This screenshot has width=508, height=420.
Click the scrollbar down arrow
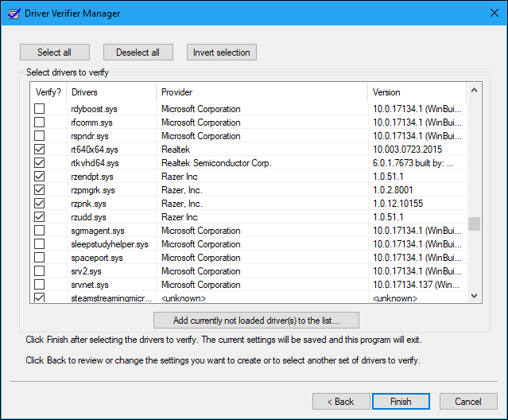[x=474, y=296]
